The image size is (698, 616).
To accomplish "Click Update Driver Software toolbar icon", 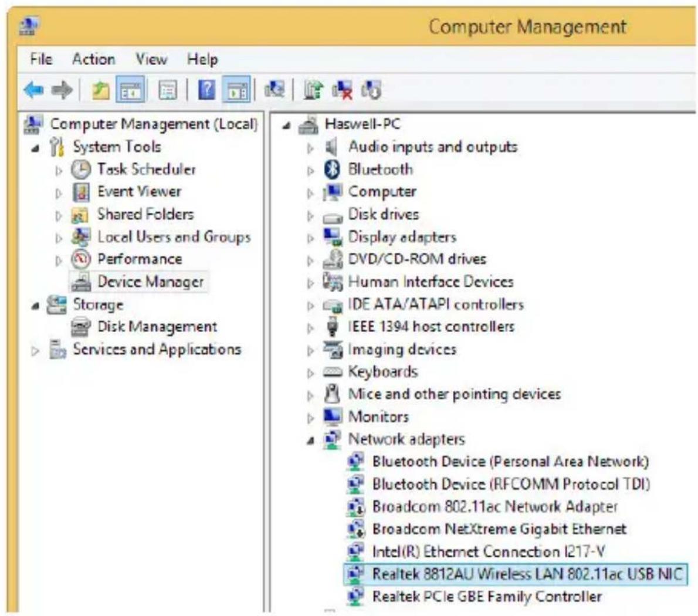I will click(313, 90).
